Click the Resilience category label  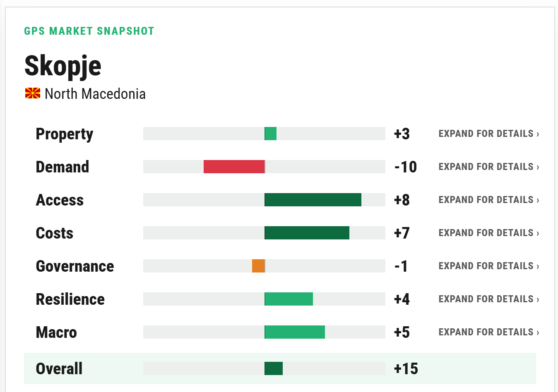(70, 299)
